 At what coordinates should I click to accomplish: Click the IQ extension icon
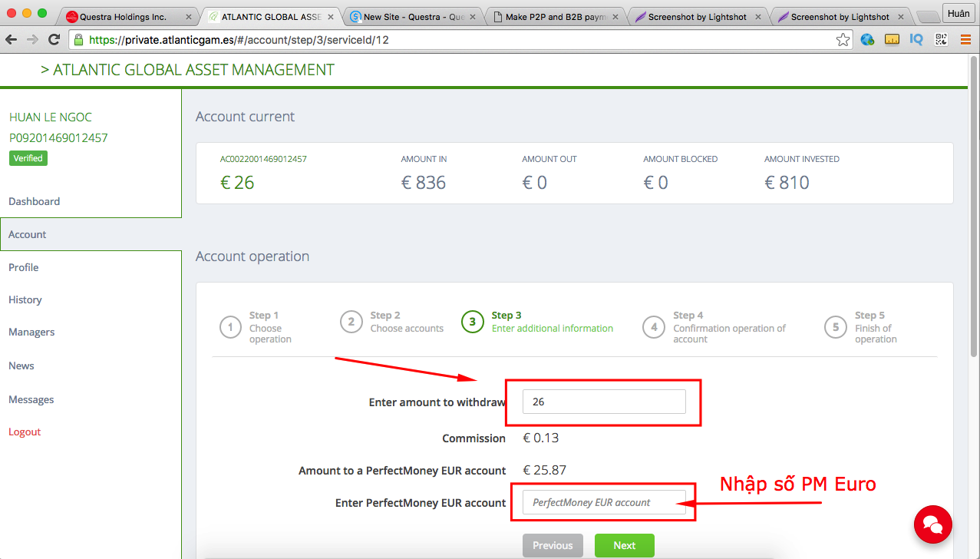(x=916, y=40)
